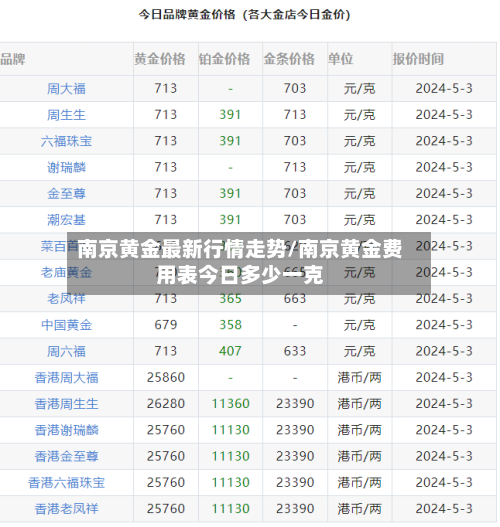Open the 香港老凤祥 brand link
Screen dimensions: 500x527
pos(66,509)
